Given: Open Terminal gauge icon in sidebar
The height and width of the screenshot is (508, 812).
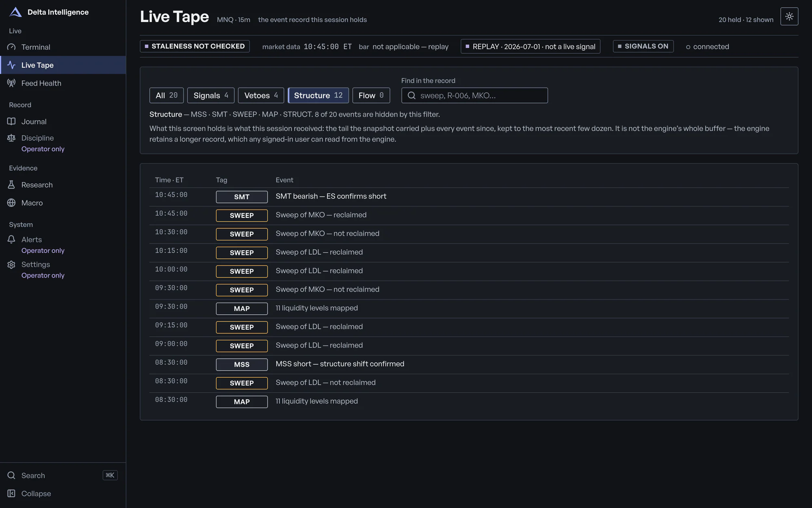Looking at the screenshot, I should pyautogui.click(x=11, y=47).
